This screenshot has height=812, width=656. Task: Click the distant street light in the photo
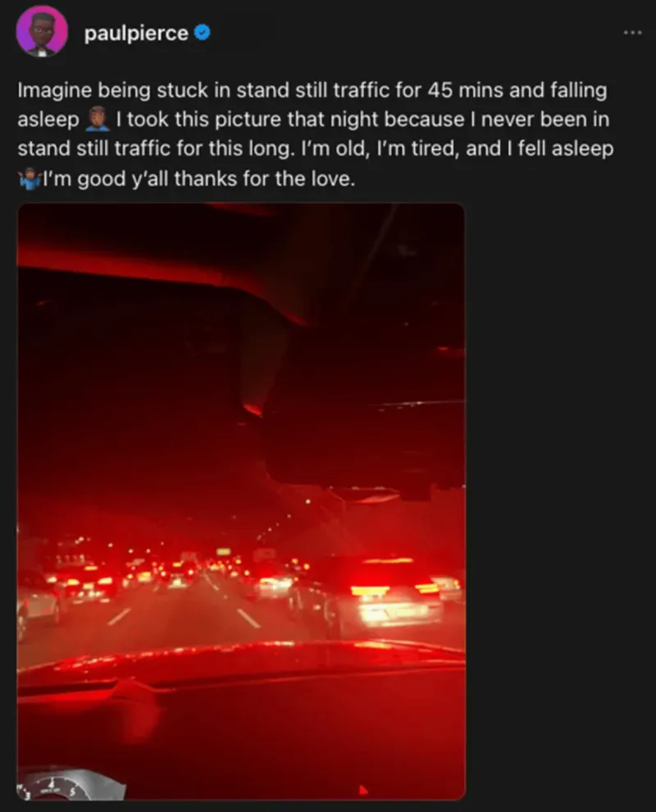(x=308, y=501)
